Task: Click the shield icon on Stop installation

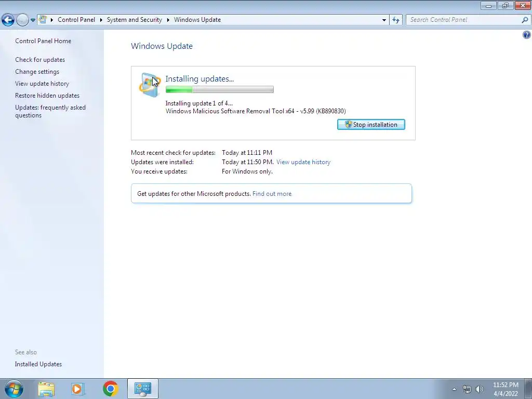Action: pos(348,125)
